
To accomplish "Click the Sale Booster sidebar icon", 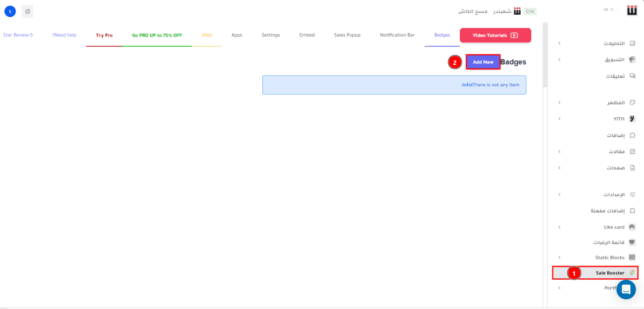I will (632, 273).
